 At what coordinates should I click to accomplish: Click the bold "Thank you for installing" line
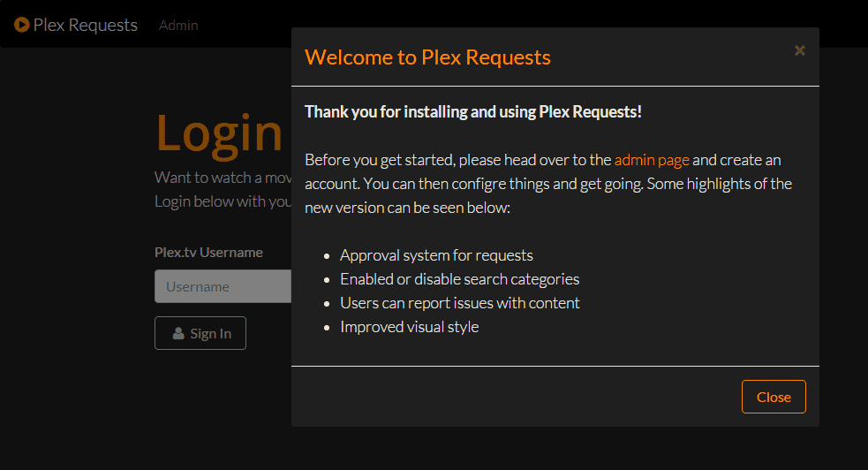[472, 111]
